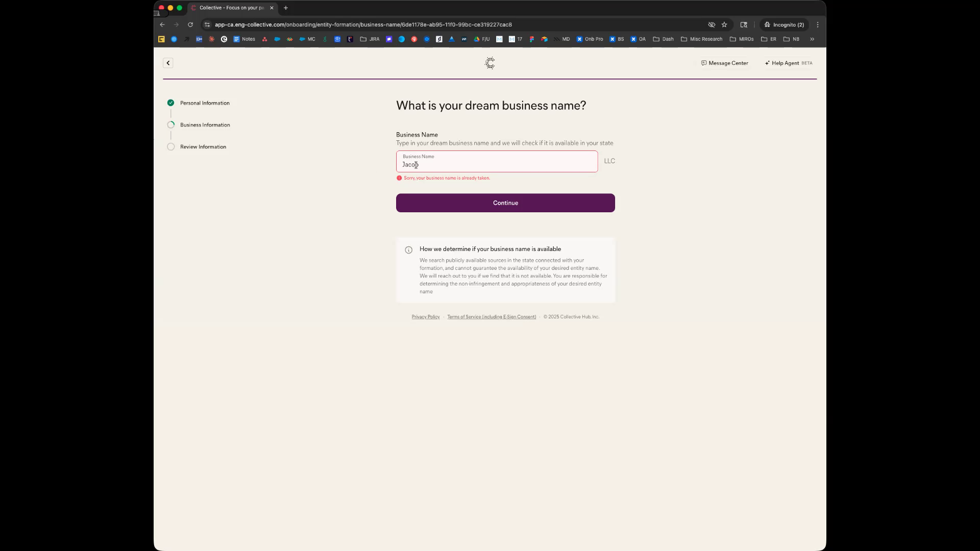Viewport: 980px width, 551px height.
Task: Select the completed Personal Information step
Action: (x=204, y=103)
